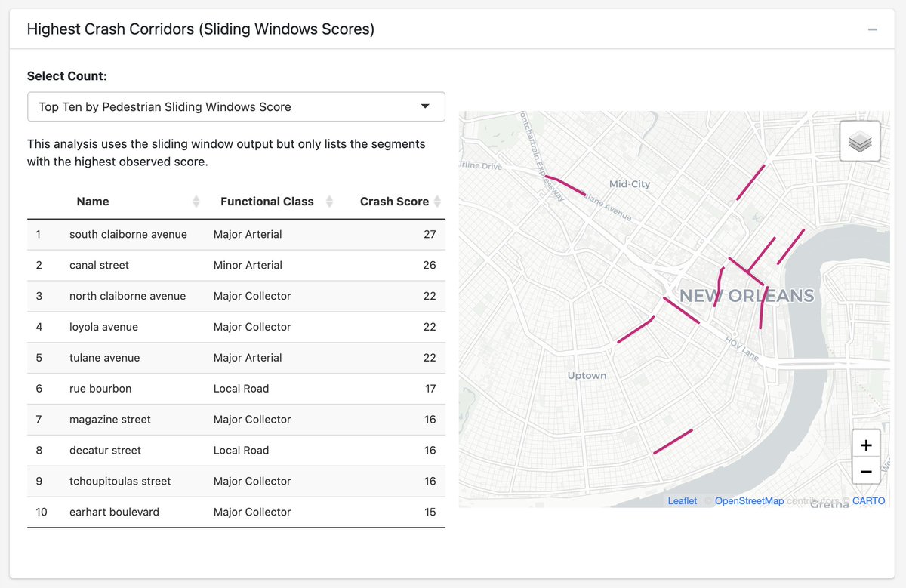Click the Functional Class column header
Viewport: 906px width, 588px height.
point(267,202)
